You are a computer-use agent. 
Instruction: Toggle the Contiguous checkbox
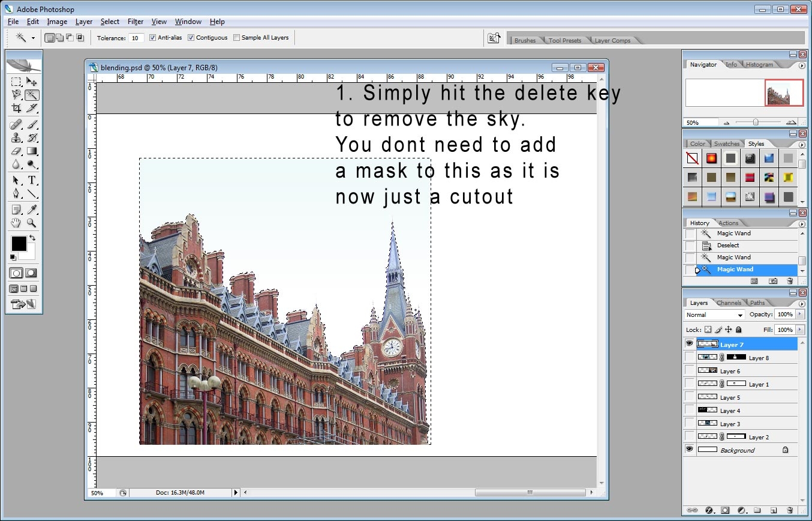[191, 38]
